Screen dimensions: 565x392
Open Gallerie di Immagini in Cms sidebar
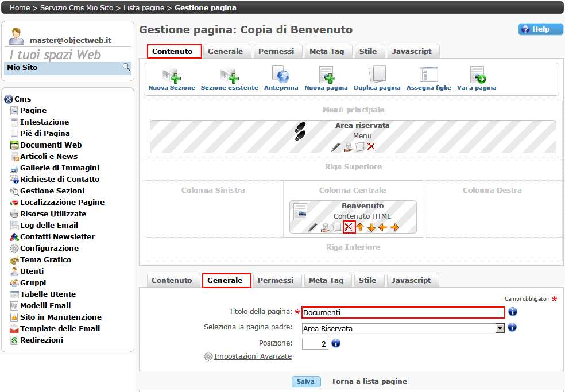pos(59,168)
